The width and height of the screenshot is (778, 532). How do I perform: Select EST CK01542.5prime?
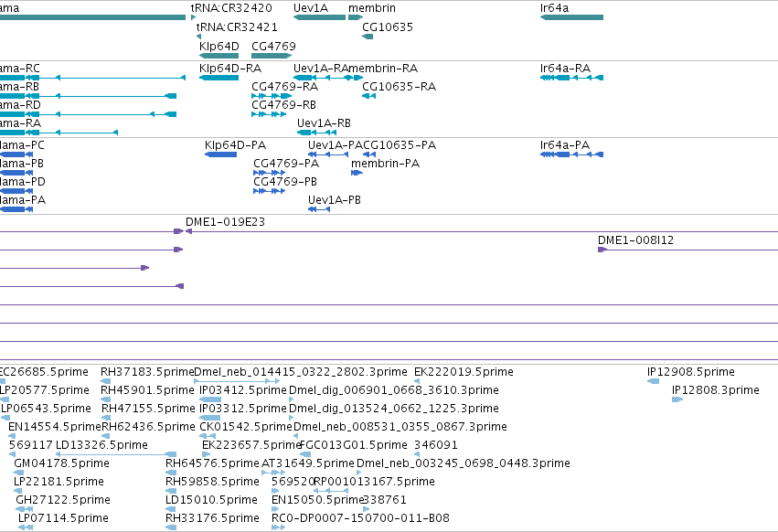coord(208,436)
